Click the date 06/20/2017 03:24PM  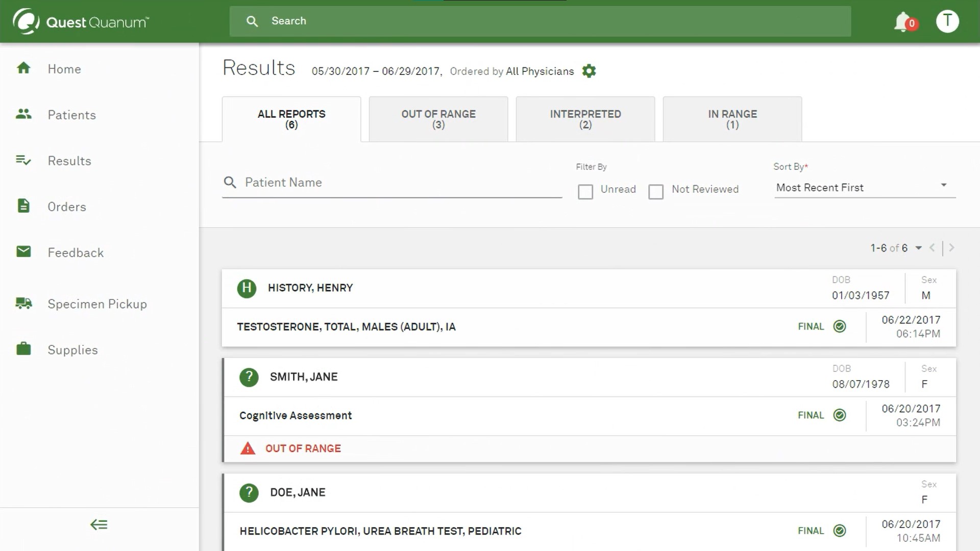pos(911,415)
